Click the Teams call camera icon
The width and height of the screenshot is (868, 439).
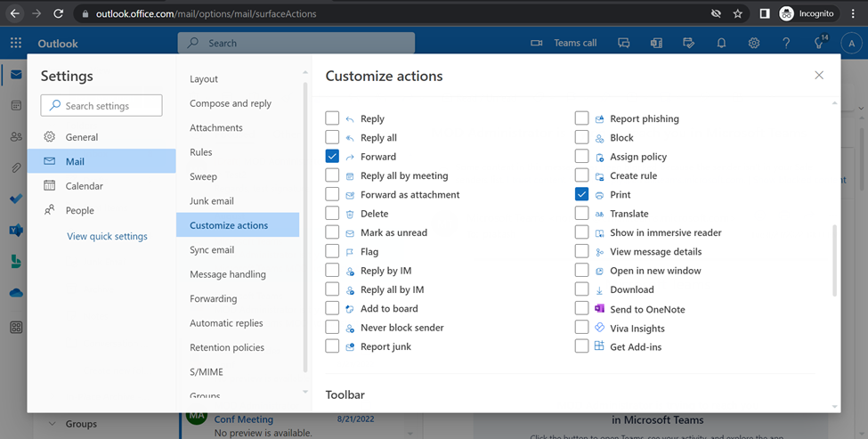[537, 43]
